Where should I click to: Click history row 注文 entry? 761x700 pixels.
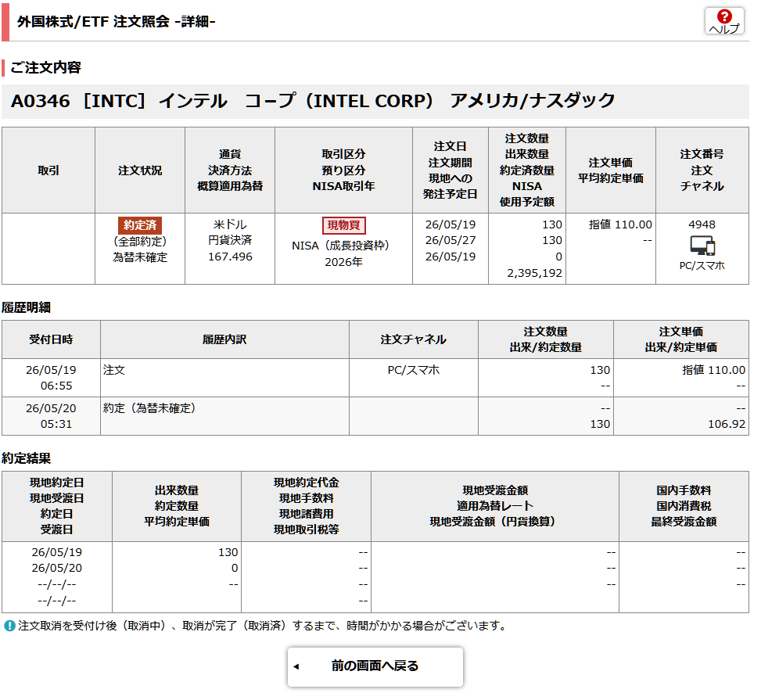coord(114,370)
